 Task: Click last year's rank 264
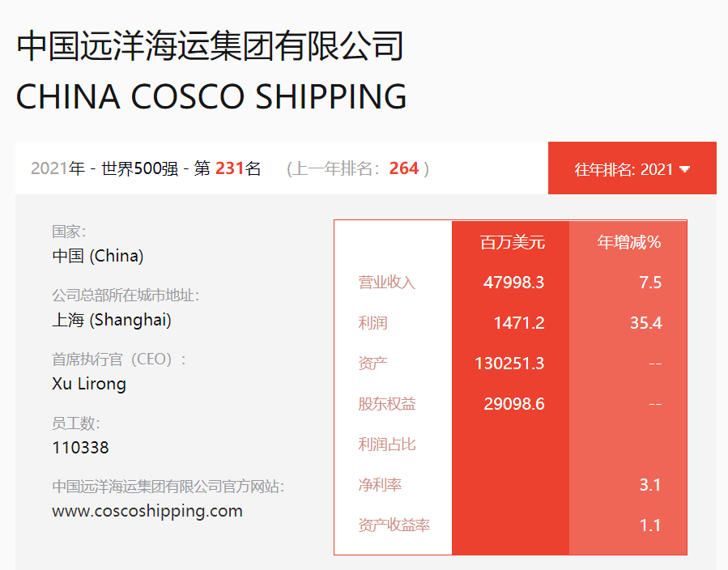[404, 168]
